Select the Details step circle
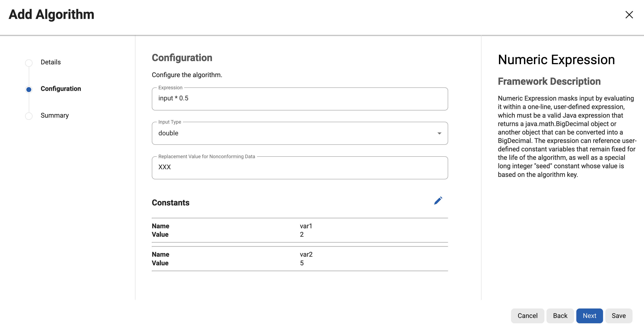644x327 pixels. [x=29, y=63]
